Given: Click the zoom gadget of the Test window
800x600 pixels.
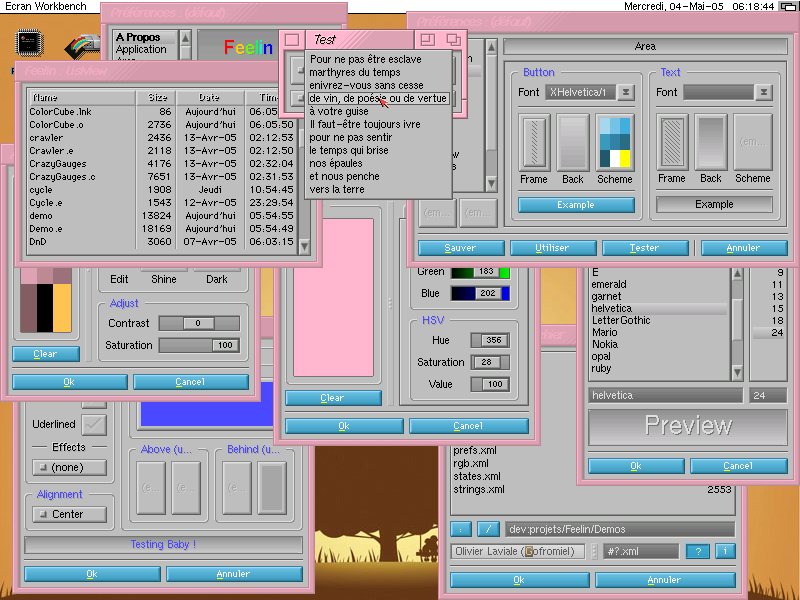Looking at the screenshot, I should [x=428, y=39].
